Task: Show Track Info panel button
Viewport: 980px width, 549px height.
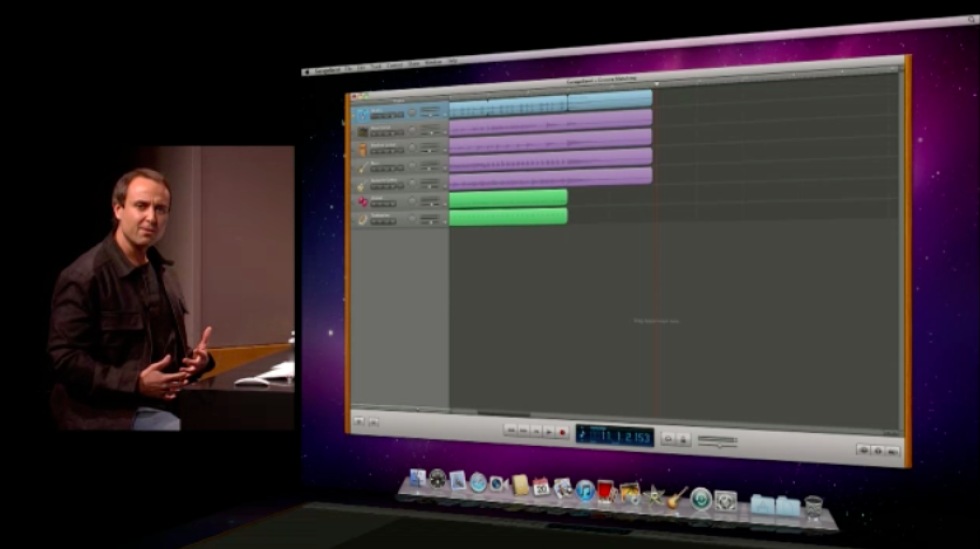Action: [x=878, y=451]
